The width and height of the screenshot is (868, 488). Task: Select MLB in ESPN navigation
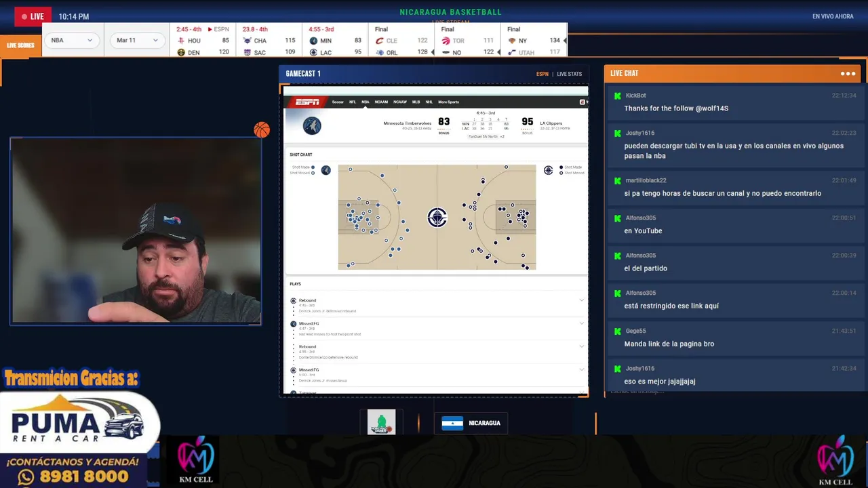pos(416,102)
